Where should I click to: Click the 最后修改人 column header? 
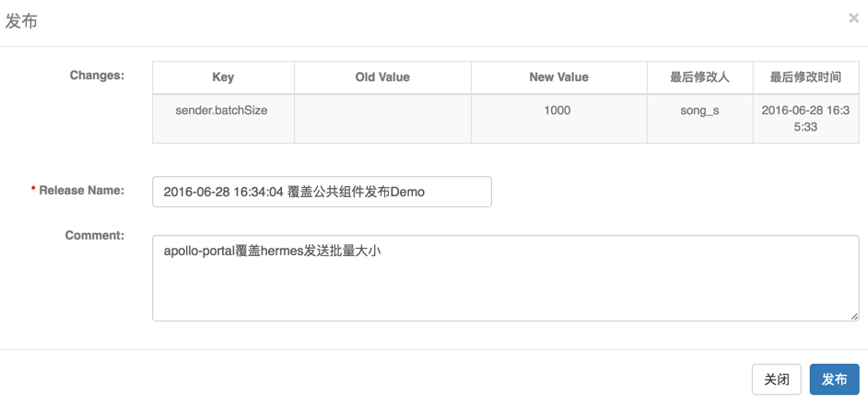(699, 77)
